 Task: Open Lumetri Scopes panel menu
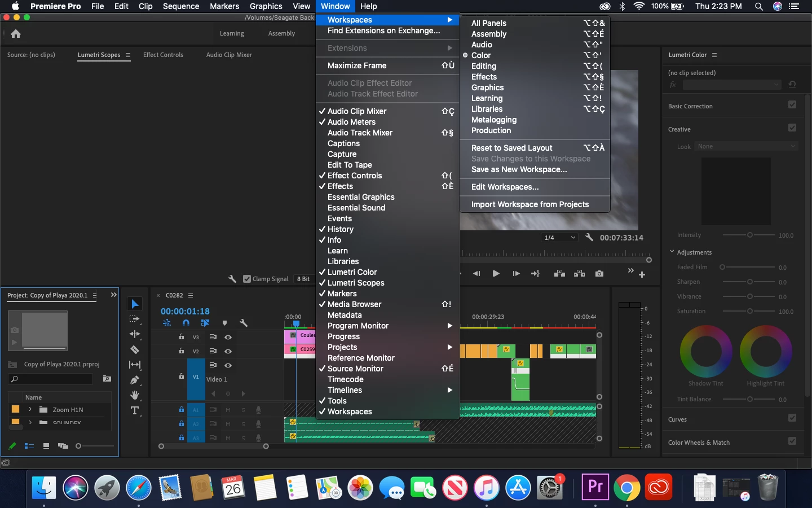[128, 55]
